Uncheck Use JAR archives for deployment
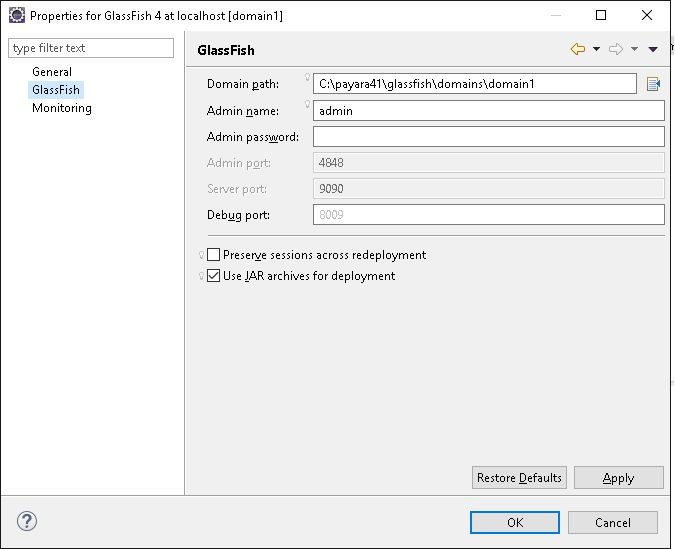This screenshot has width=675, height=549. (214, 276)
